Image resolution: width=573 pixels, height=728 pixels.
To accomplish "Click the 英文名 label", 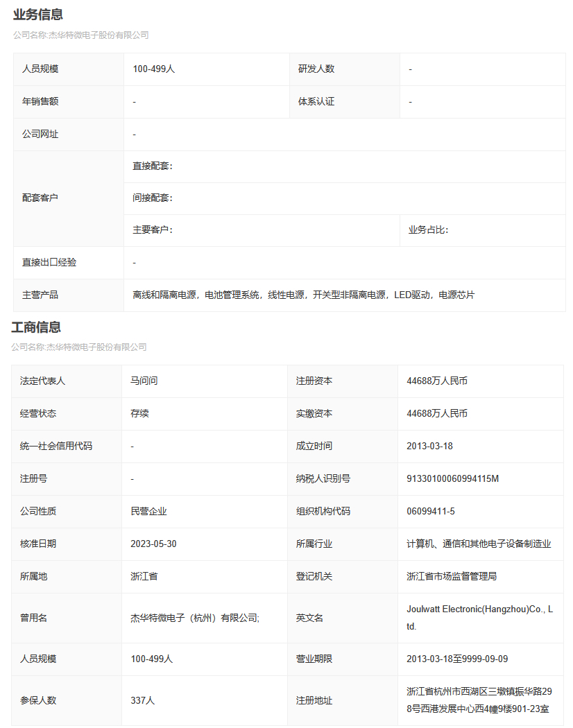I will (x=309, y=618).
